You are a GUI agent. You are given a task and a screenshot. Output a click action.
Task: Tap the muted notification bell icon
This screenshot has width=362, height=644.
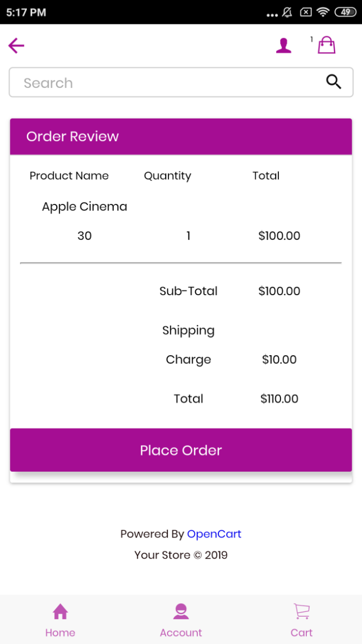coord(287,12)
